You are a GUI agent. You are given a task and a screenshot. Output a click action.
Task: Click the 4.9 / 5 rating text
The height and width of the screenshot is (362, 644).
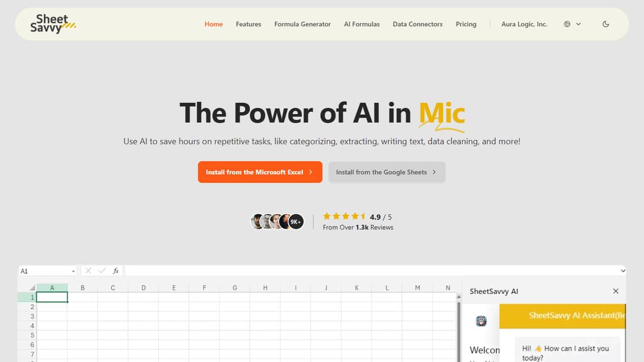(381, 217)
